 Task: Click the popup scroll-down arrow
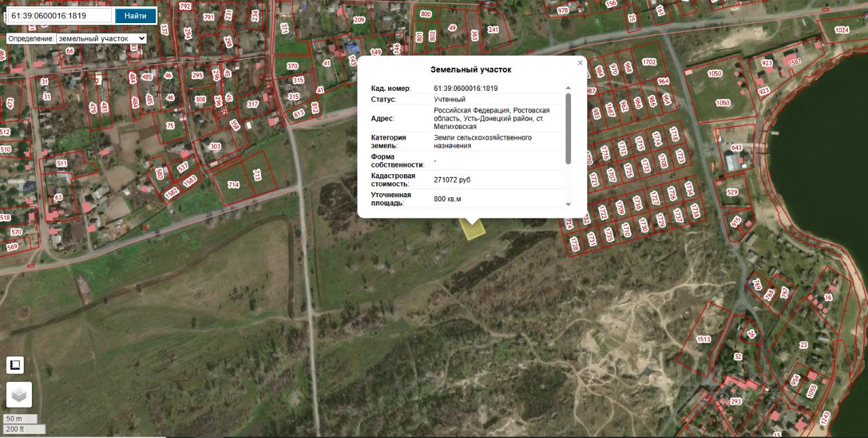tap(568, 204)
